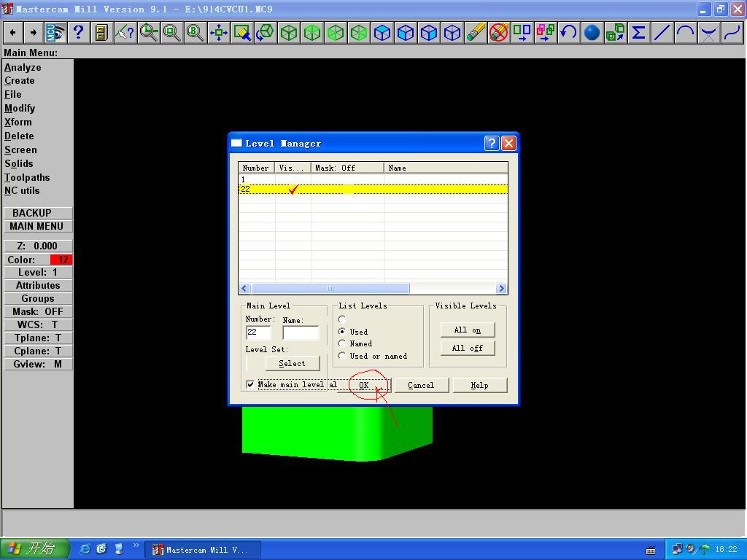Launch Internet Explorer from quick launch
This screenshot has width=747, height=560.
click(x=85, y=549)
